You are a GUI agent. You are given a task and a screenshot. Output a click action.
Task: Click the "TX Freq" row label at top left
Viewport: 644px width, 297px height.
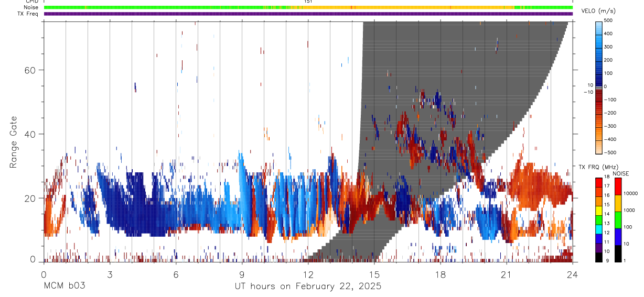point(28,14)
